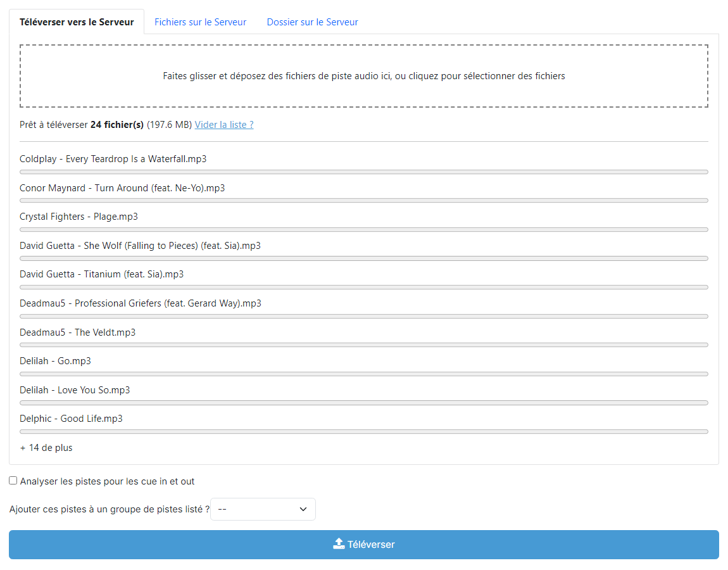Open the track group dropdown
728x570 pixels.
(x=263, y=509)
